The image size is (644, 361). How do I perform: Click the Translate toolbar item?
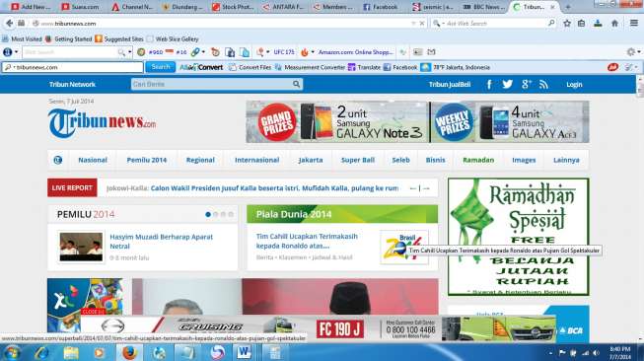point(365,67)
